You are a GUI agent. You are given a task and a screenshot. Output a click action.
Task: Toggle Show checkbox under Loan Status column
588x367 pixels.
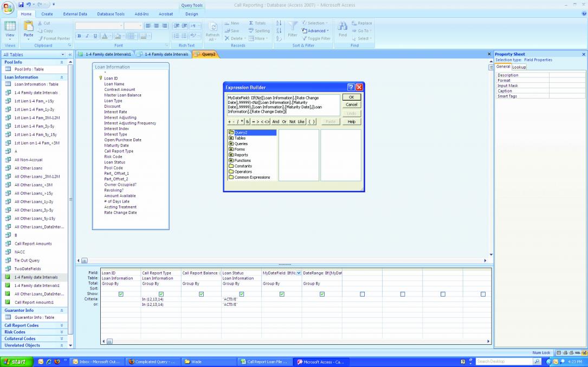coord(242,294)
